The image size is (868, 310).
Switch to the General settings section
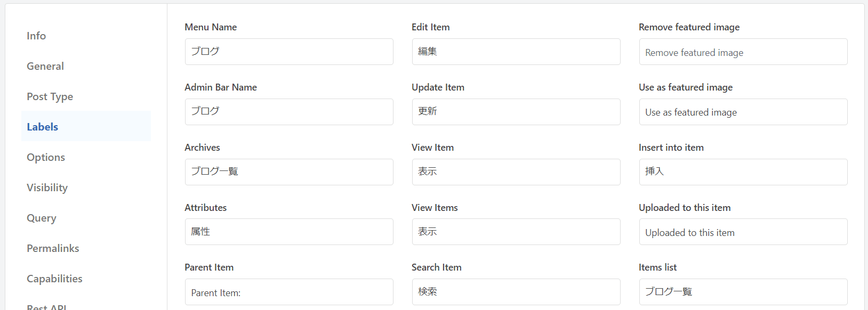click(x=45, y=66)
